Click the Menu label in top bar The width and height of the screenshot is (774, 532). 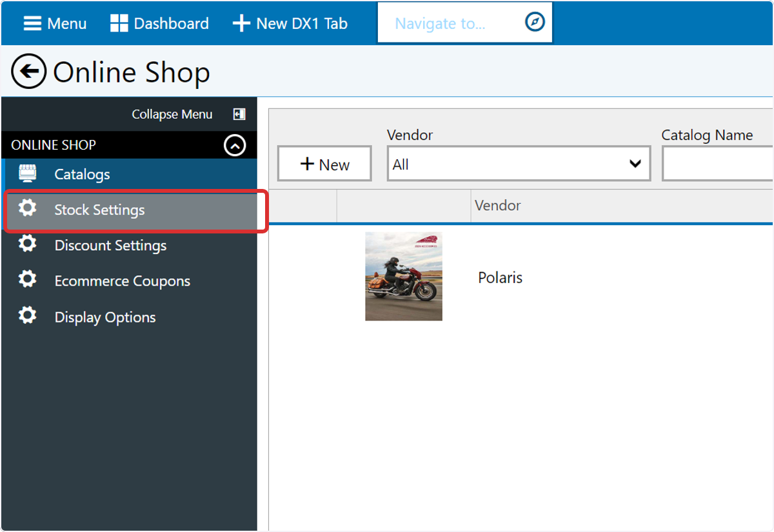pos(66,24)
